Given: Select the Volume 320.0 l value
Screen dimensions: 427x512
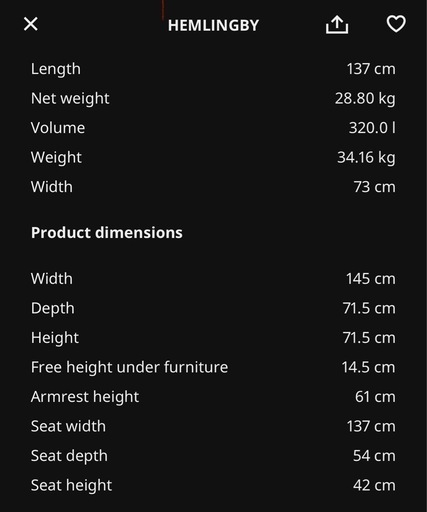Looking at the screenshot, I should (x=372, y=128).
